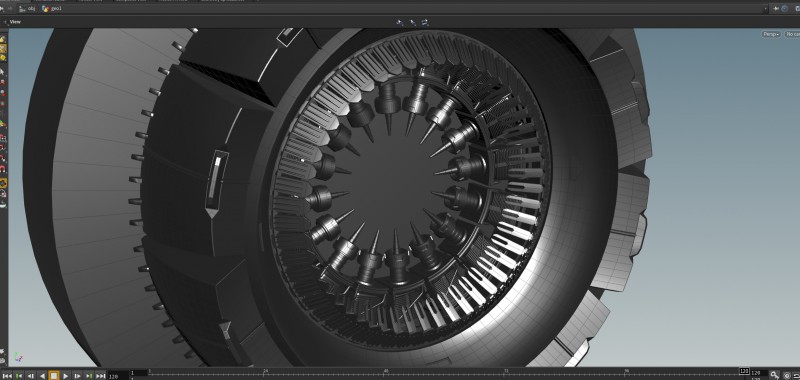Click orange highlighted icon below the magnets
This screenshot has width=800, height=380.
tap(3, 183)
